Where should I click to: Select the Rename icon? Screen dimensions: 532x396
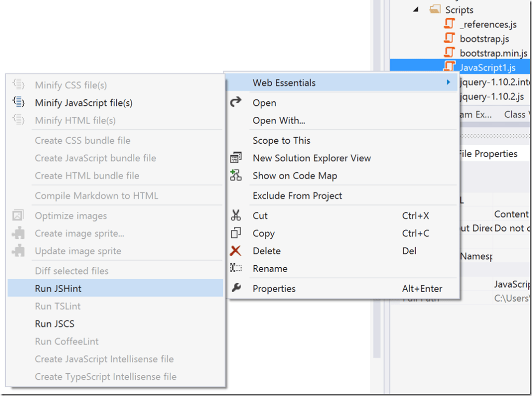coord(237,268)
